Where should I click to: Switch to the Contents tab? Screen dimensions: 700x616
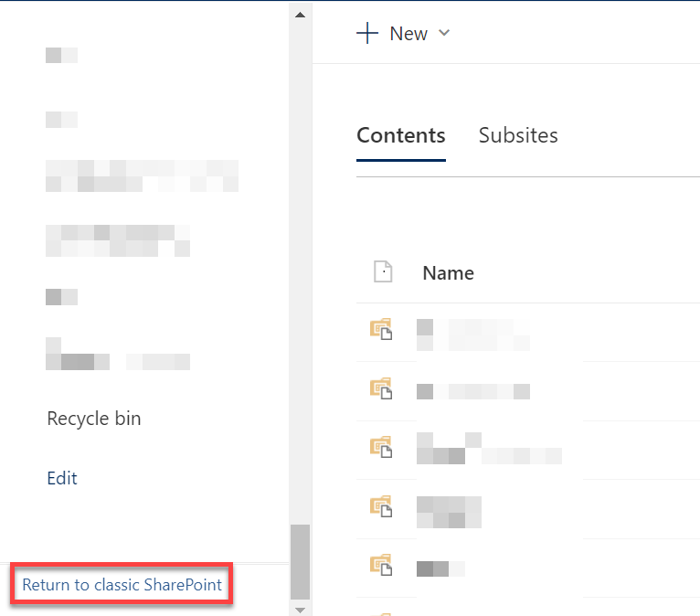pos(400,136)
